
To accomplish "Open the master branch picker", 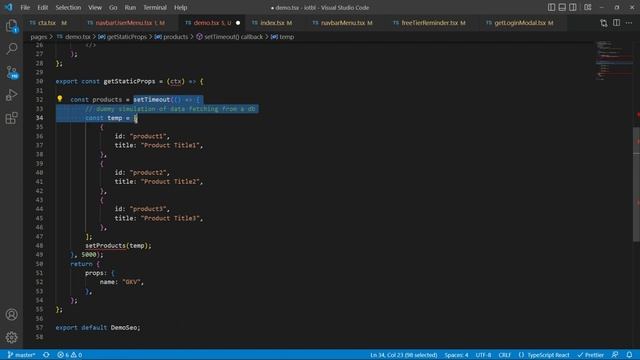I will (22, 355).
